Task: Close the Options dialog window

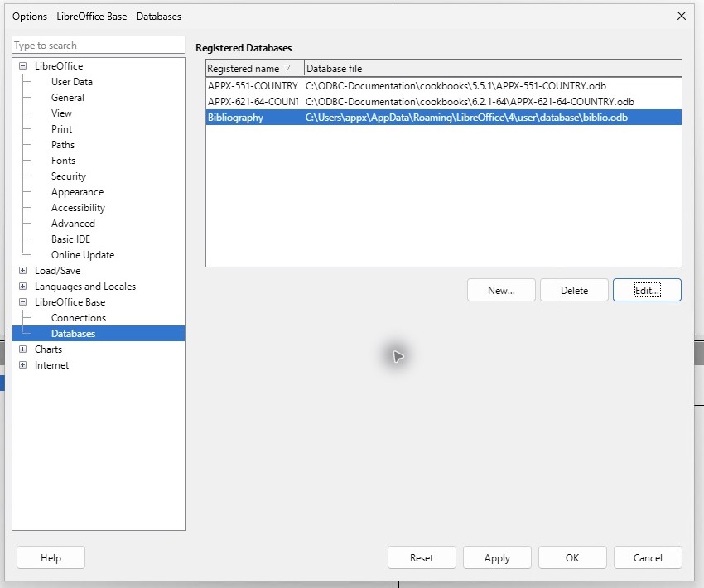Action: coord(681,17)
